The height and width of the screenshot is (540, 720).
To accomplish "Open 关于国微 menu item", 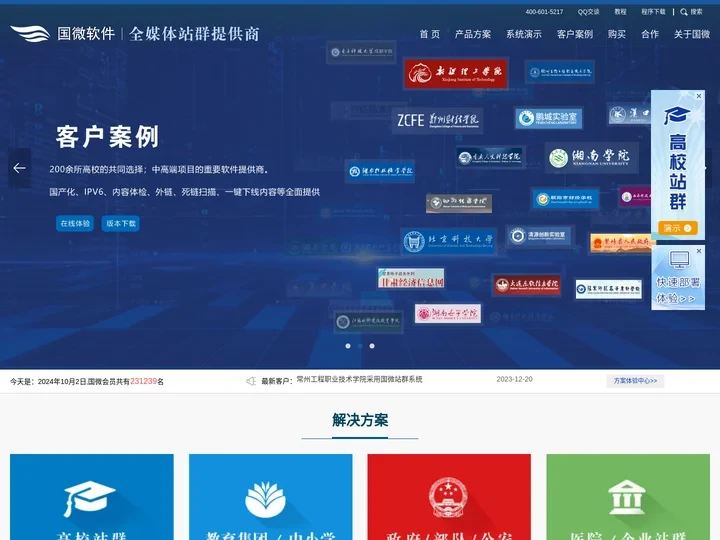I will [692, 34].
